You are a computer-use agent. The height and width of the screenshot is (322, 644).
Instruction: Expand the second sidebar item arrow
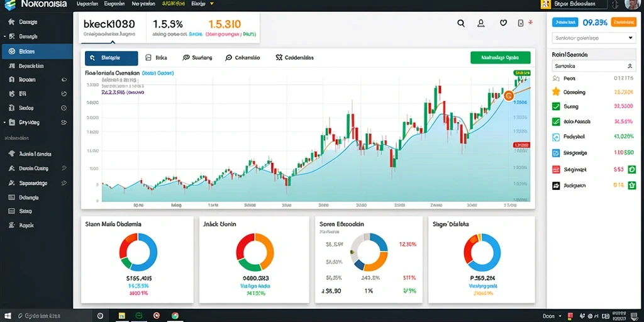tap(4, 36)
